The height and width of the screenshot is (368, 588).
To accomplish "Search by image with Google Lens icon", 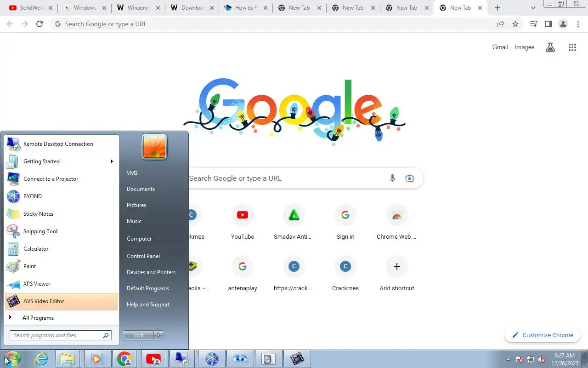I will pyautogui.click(x=409, y=178).
